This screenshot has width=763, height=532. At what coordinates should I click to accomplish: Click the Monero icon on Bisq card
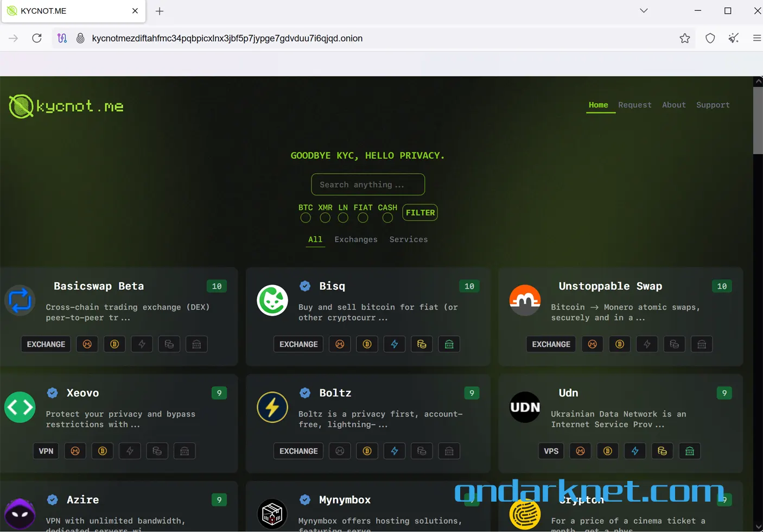(340, 344)
